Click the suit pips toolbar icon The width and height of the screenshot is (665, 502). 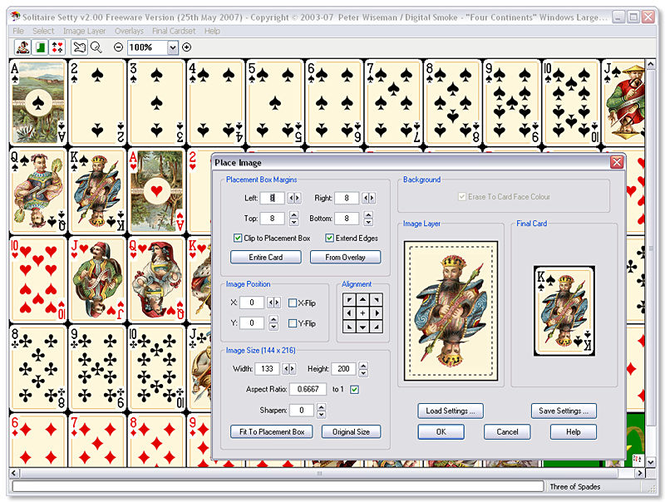click(x=56, y=47)
